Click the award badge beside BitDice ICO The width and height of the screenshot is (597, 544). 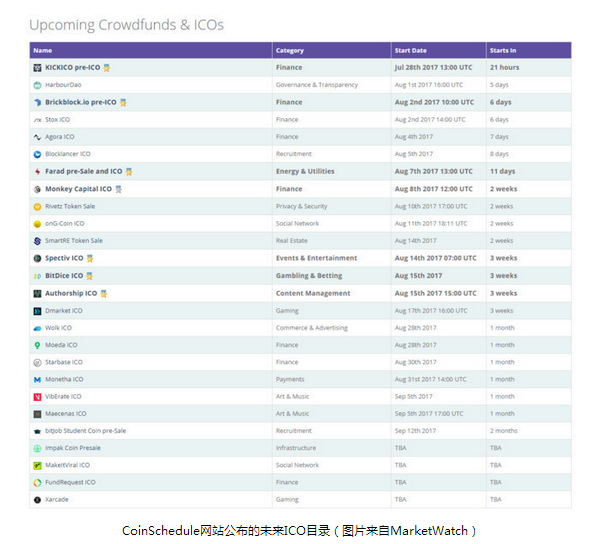89,276
